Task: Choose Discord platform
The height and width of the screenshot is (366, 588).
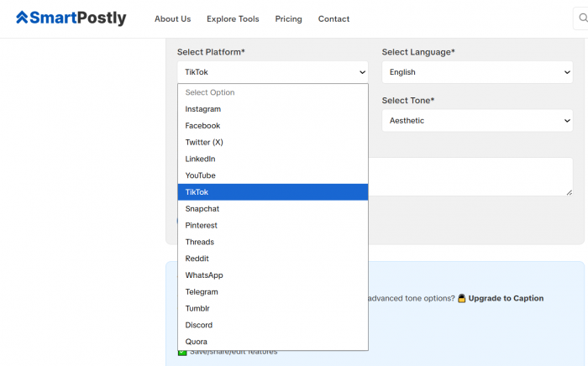Action: (x=273, y=325)
